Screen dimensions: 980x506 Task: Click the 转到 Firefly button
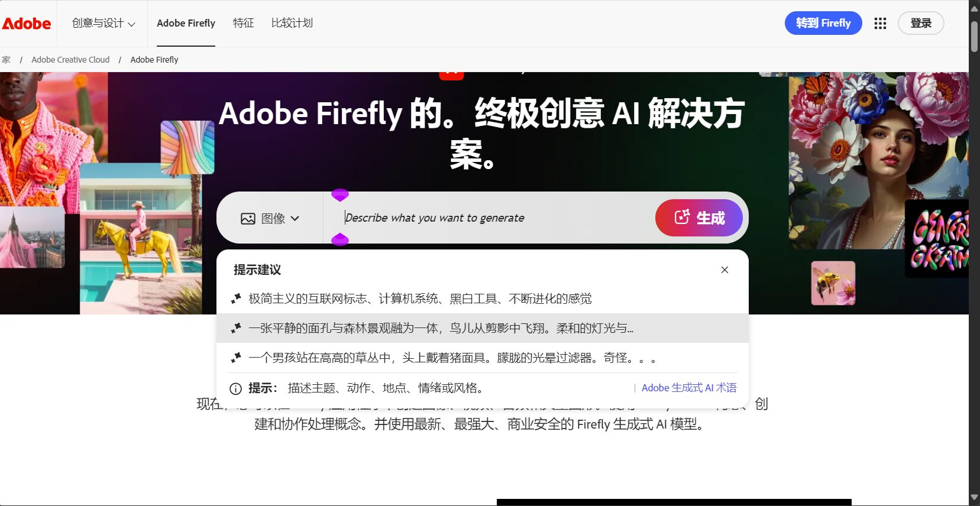823,23
